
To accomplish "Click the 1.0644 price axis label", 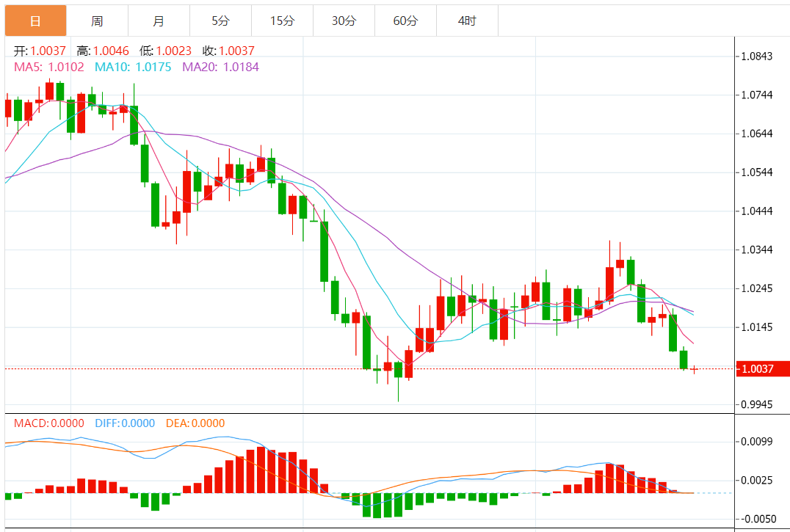I will point(757,134).
